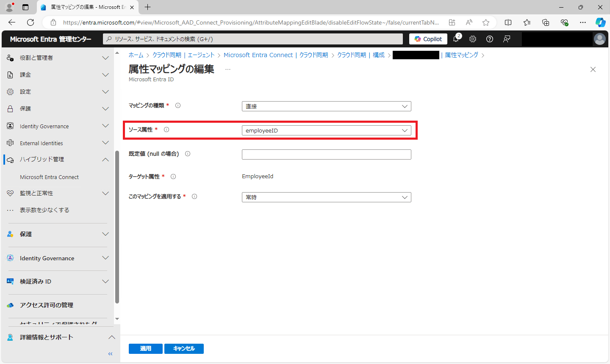Open Microsoft Entra Connect | クラウド同期 breadcrumb

point(276,55)
